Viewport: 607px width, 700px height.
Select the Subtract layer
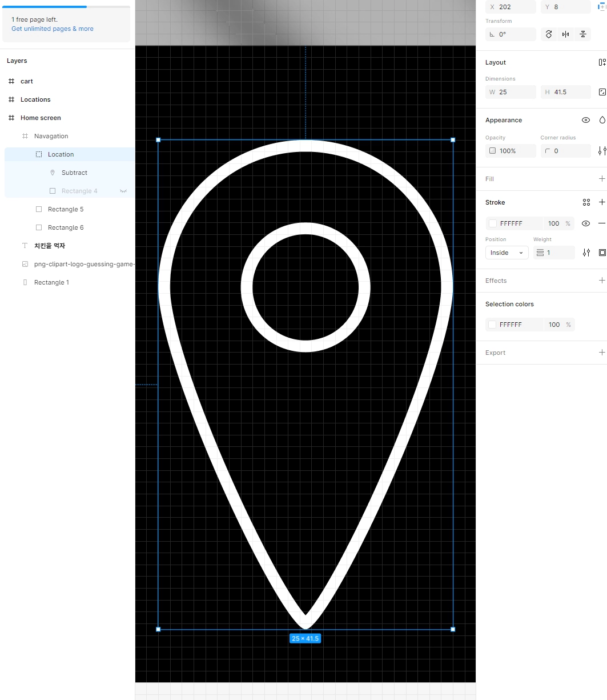pos(70,173)
